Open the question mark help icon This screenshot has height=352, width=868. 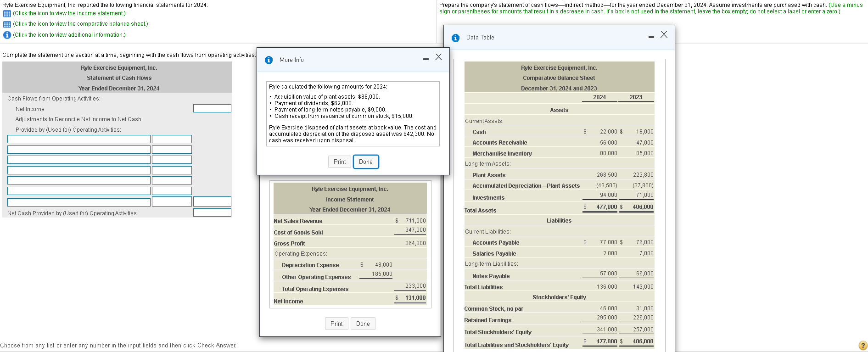(863, 346)
